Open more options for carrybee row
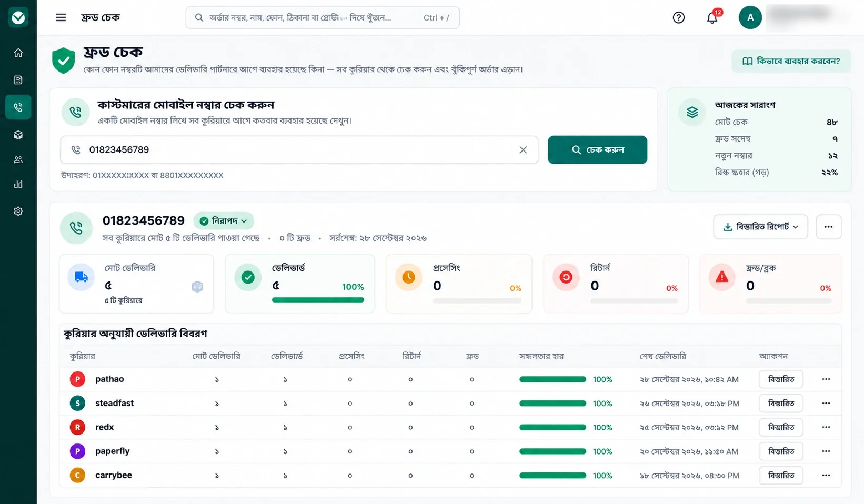This screenshot has height=504, width=864. [x=826, y=476]
